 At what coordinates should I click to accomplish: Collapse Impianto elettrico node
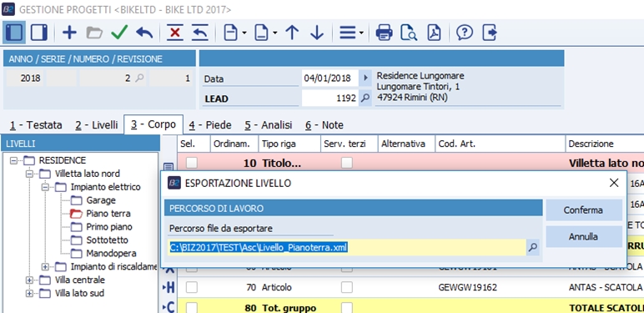(x=45, y=187)
